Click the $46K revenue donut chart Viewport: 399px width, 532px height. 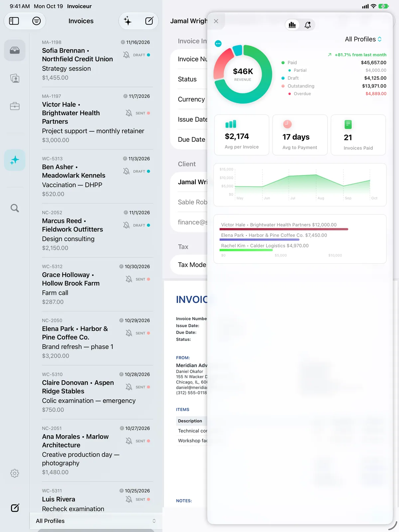click(x=243, y=74)
